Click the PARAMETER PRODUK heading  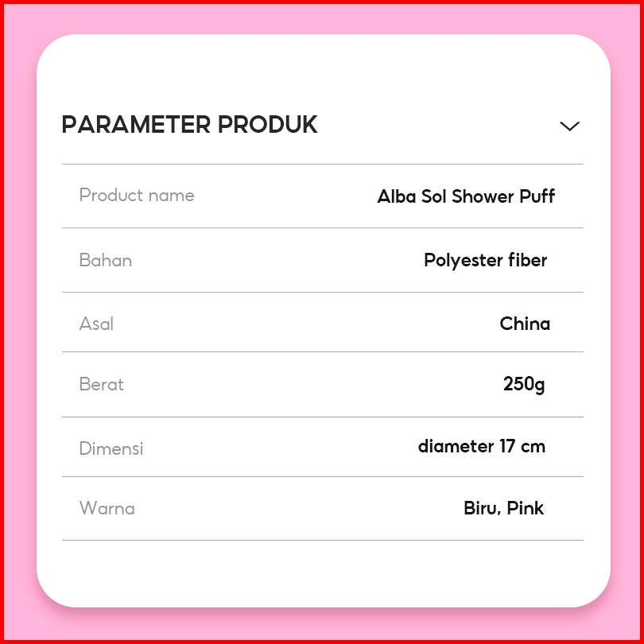pyautogui.click(x=189, y=125)
